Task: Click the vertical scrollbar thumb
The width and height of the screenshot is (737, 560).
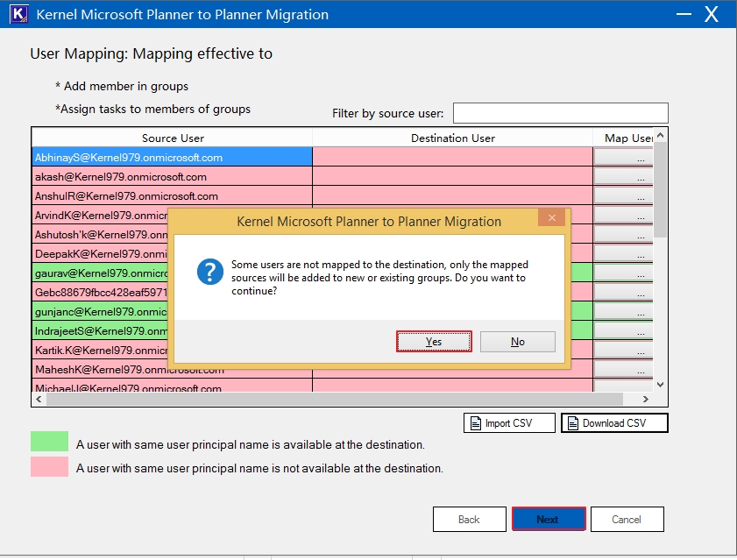Action: coord(661,189)
